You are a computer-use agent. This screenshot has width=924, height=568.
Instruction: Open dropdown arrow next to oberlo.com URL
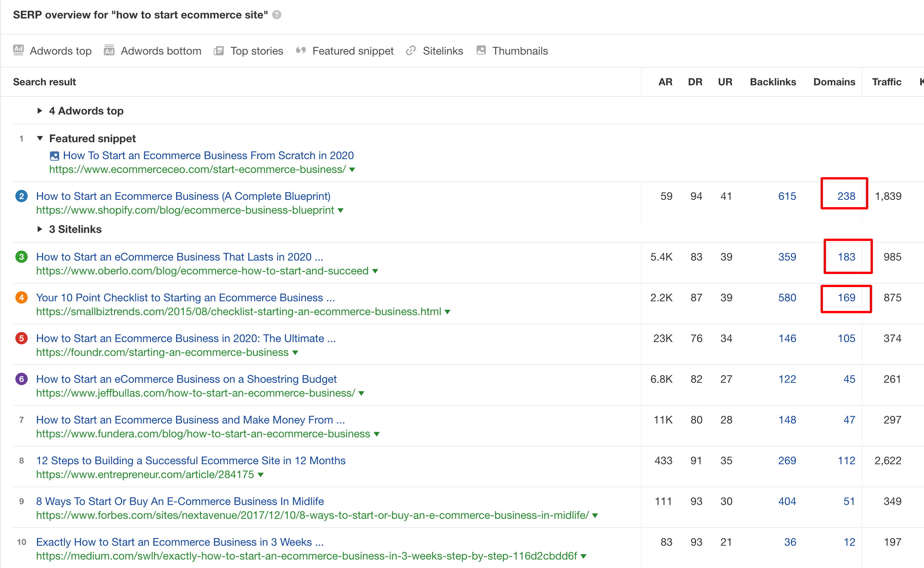click(375, 271)
